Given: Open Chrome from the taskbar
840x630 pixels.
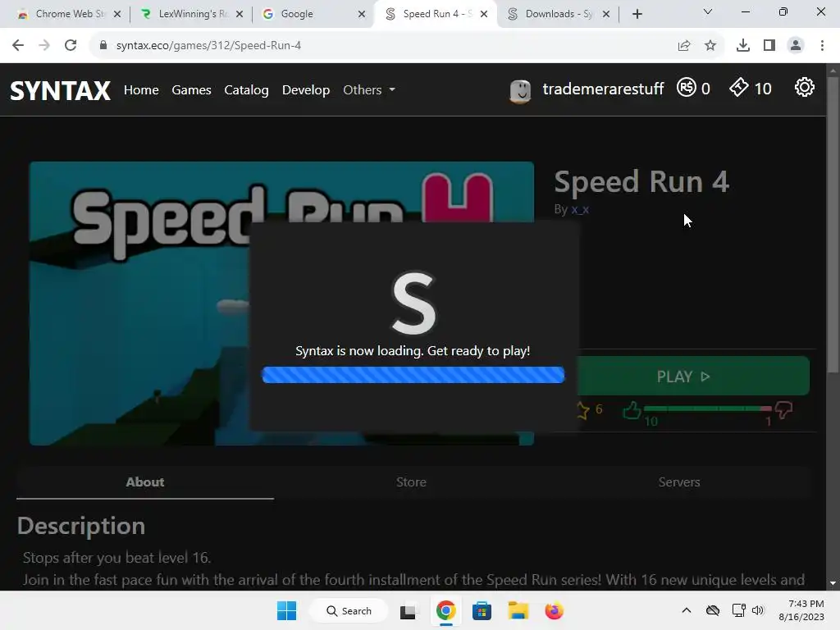Looking at the screenshot, I should (445, 610).
